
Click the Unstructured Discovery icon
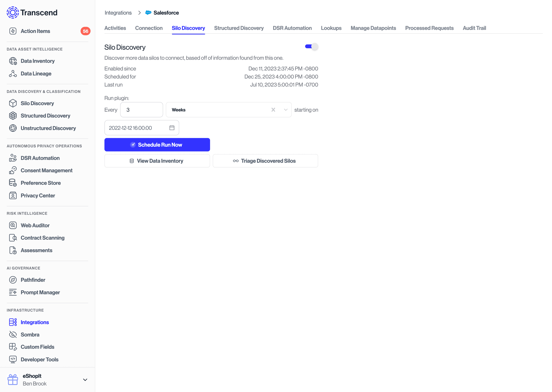click(x=13, y=128)
